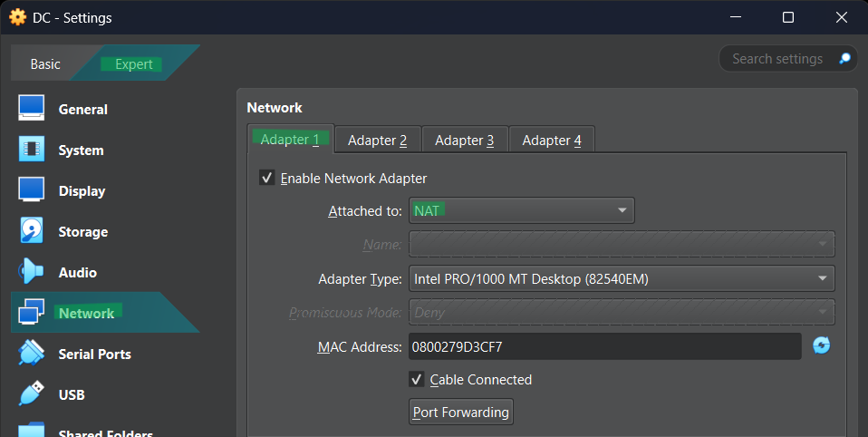Select the Storage disk icon
Screen dimensions: 868x437
coord(32,230)
